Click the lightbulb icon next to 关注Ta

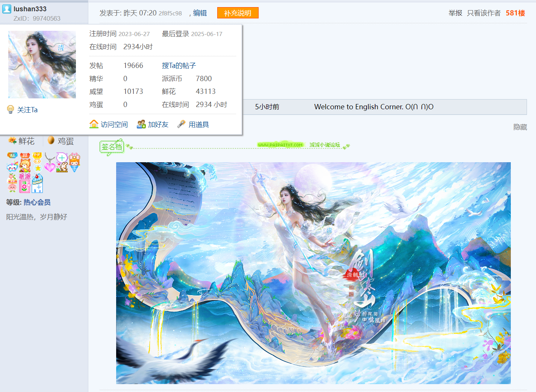pyautogui.click(x=11, y=109)
